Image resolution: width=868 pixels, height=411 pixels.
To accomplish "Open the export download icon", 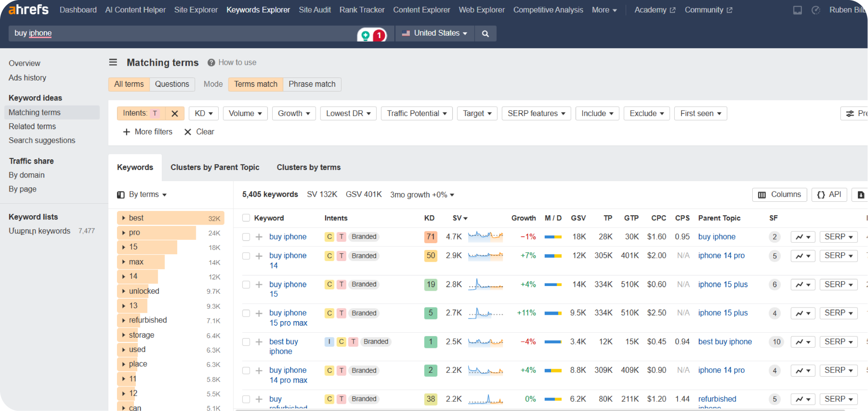I will [x=861, y=194].
